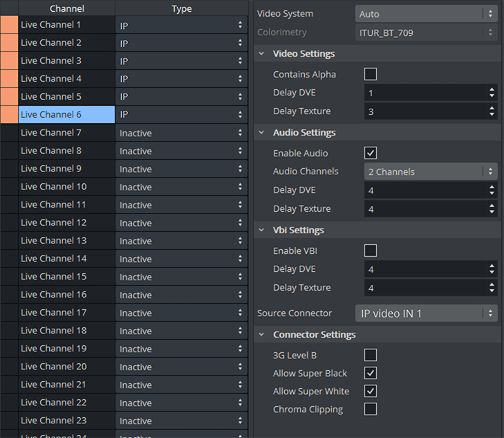The height and width of the screenshot is (438, 504).
Task: Click orange indicator beside Live Channel 1
Action: pyautogui.click(x=9, y=25)
